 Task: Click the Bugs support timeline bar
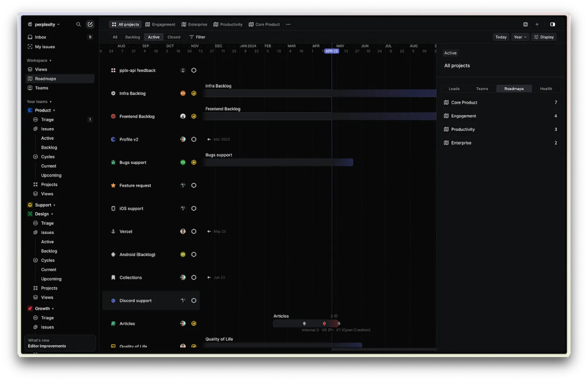click(x=278, y=162)
